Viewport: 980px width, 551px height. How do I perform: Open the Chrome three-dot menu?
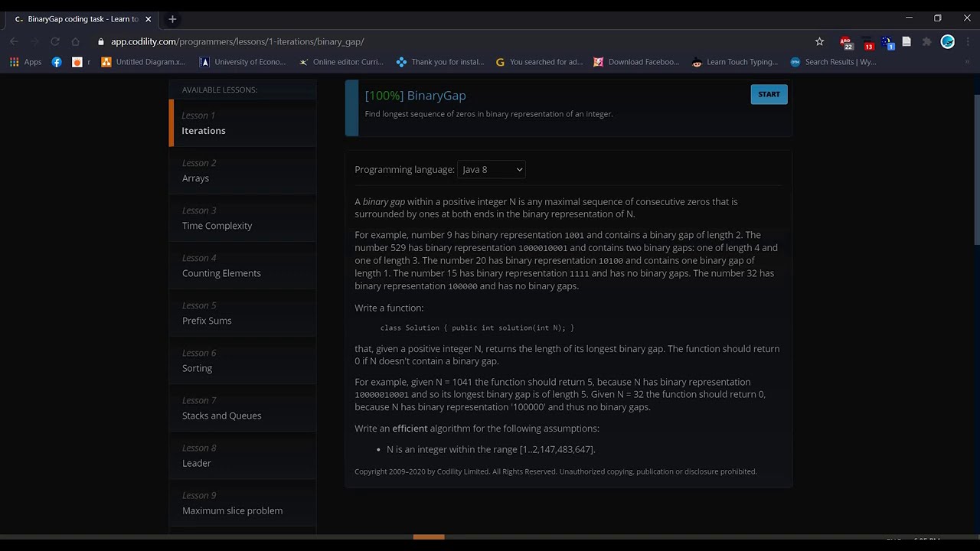click(x=968, y=41)
